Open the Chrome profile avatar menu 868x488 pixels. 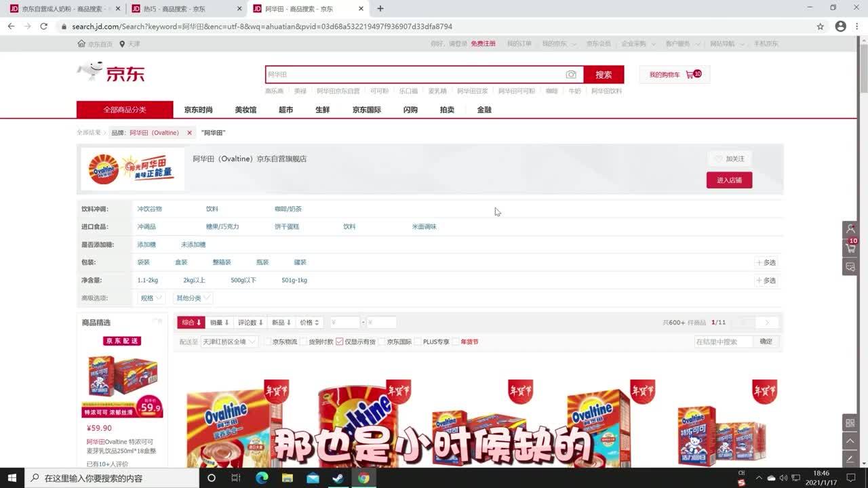(841, 26)
